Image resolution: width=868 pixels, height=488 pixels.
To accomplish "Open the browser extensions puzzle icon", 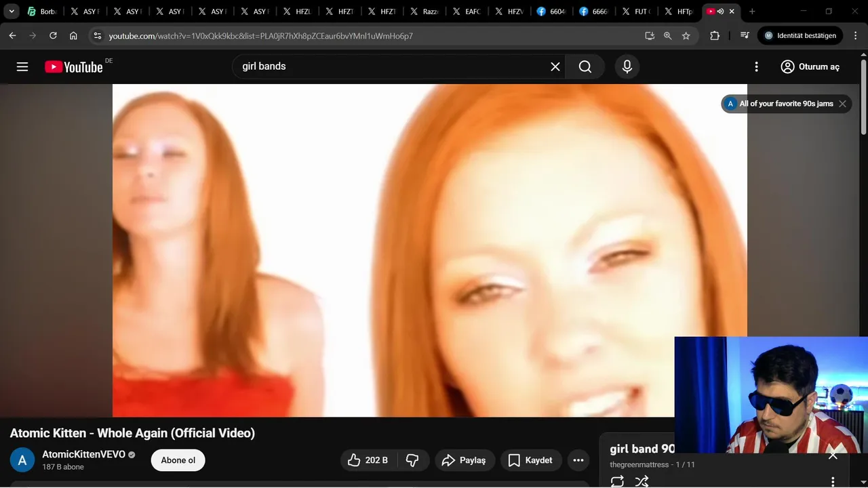I will tap(715, 36).
